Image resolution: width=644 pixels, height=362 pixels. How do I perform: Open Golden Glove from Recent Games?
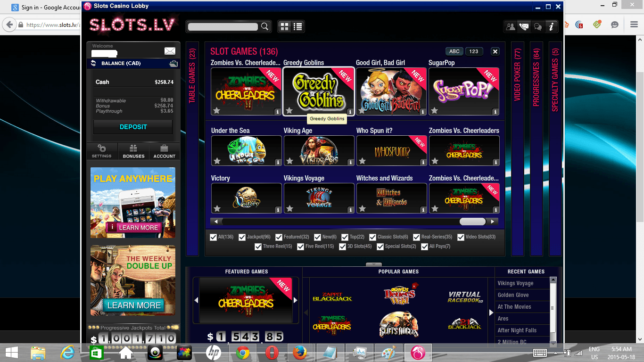[x=513, y=295]
